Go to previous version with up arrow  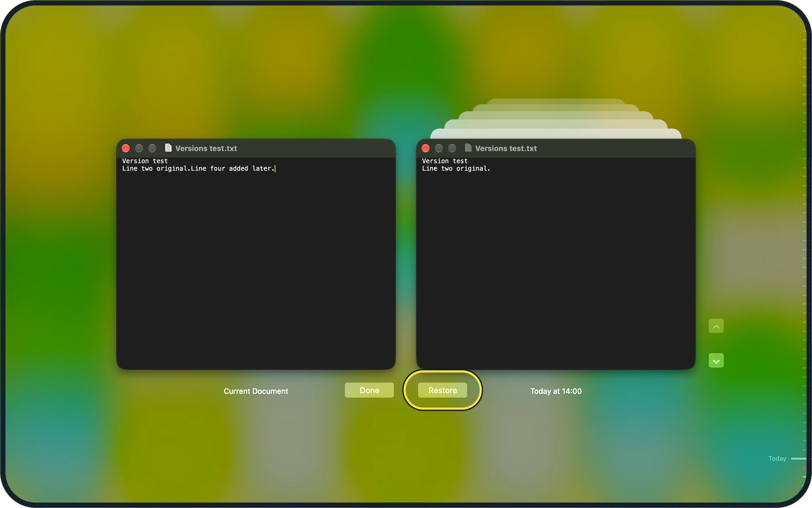tap(716, 326)
